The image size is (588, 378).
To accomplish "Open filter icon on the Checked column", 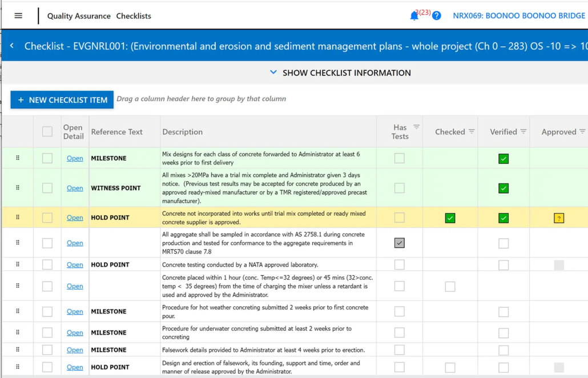I will (472, 132).
